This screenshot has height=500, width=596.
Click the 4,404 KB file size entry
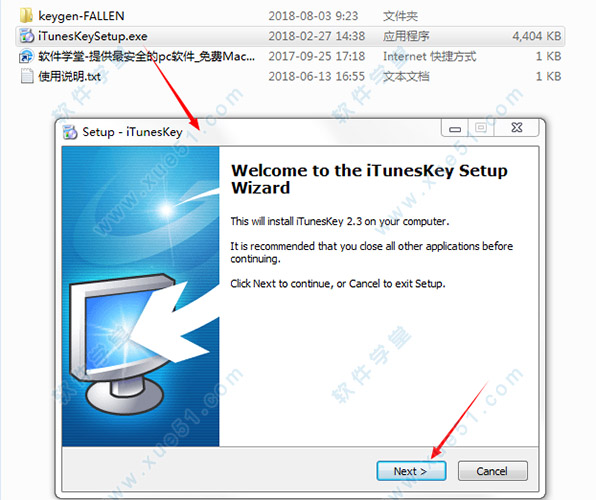coord(536,36)
